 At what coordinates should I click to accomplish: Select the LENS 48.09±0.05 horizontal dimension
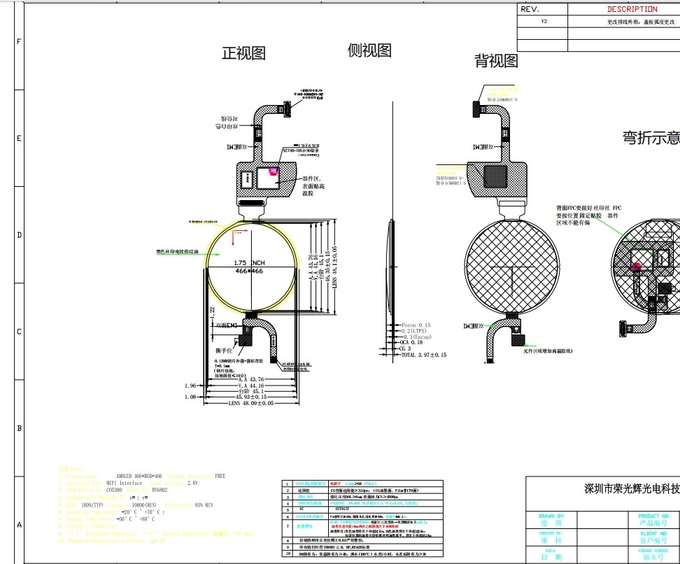[x=251, y=403]
